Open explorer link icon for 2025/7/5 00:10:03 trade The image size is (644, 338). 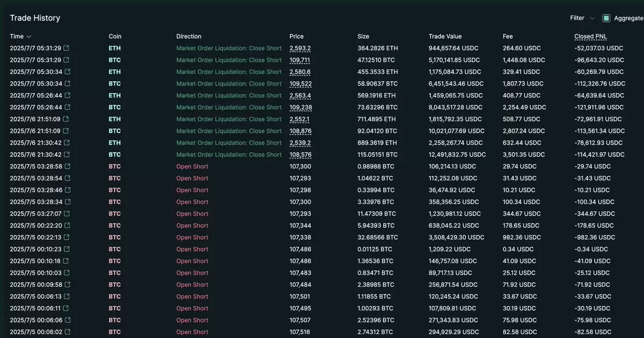pyautogui.click(x=67, y=273)
